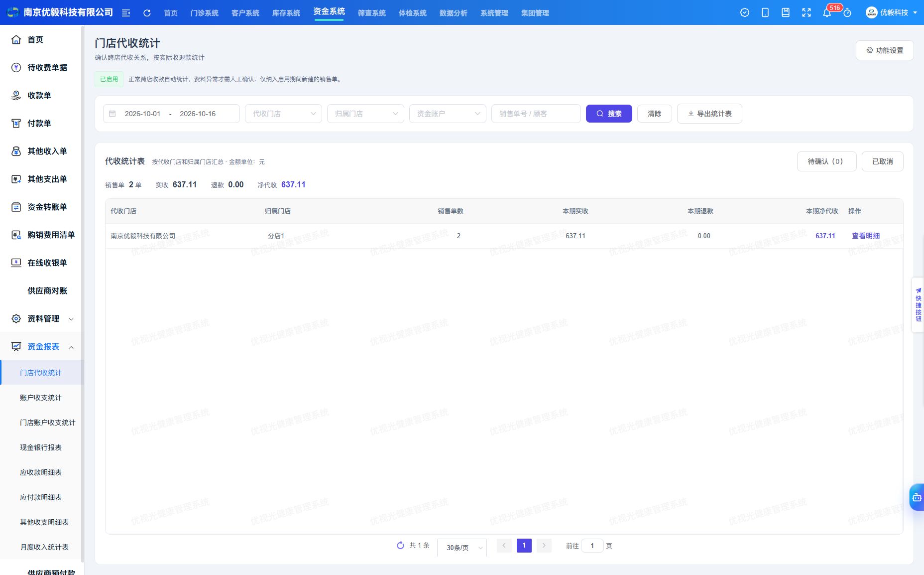This screenshot has width=924, height=575.
Task: Open 账户收支统计 report in sidebar
Action: (x=41, y=398)
